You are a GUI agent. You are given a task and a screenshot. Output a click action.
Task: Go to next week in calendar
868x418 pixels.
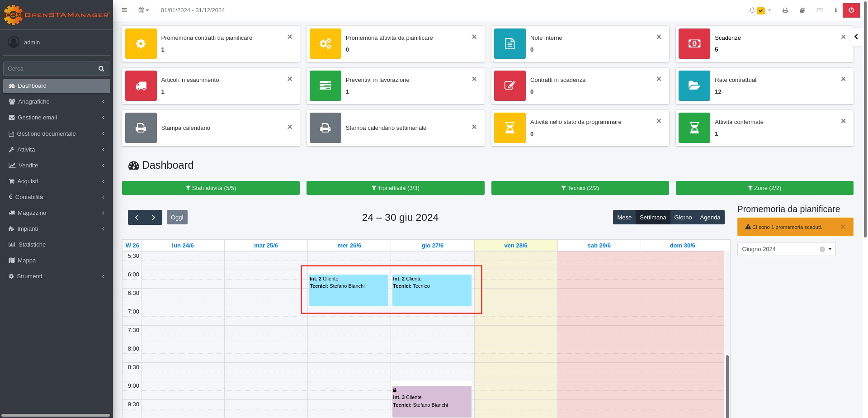(154, 218)
